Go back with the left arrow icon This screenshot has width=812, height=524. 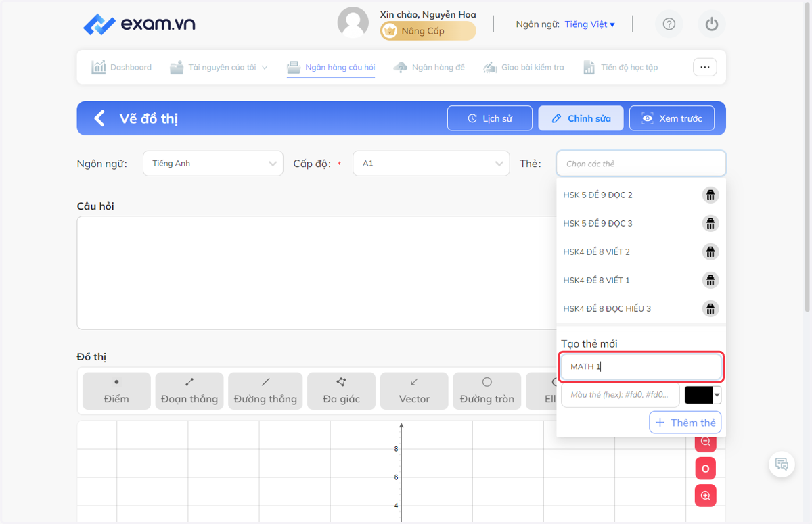(x=99, y=118)
